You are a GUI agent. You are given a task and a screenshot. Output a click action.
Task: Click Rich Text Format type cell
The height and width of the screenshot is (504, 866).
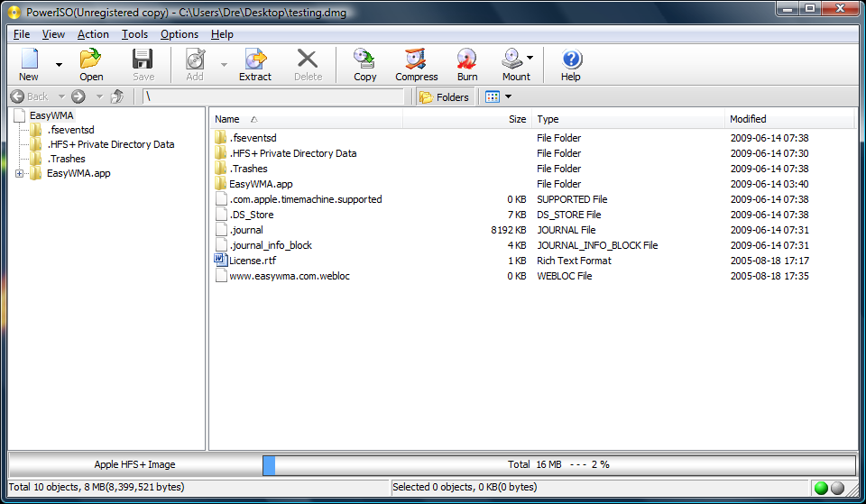(x=574, y=261)
